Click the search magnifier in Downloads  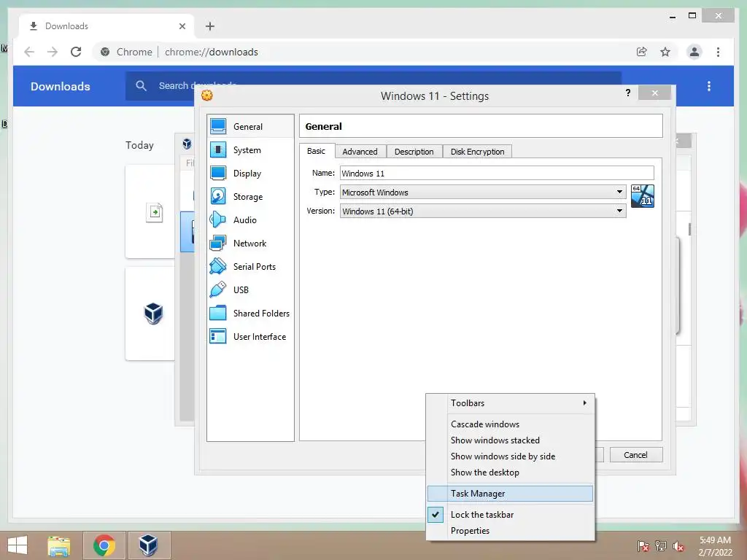tap(141, 86)
